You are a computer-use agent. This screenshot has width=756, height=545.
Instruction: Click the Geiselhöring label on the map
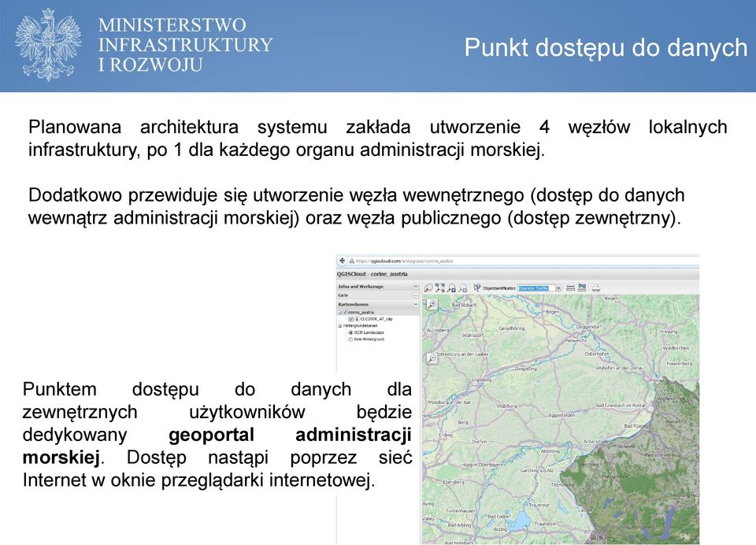point(512,328)
